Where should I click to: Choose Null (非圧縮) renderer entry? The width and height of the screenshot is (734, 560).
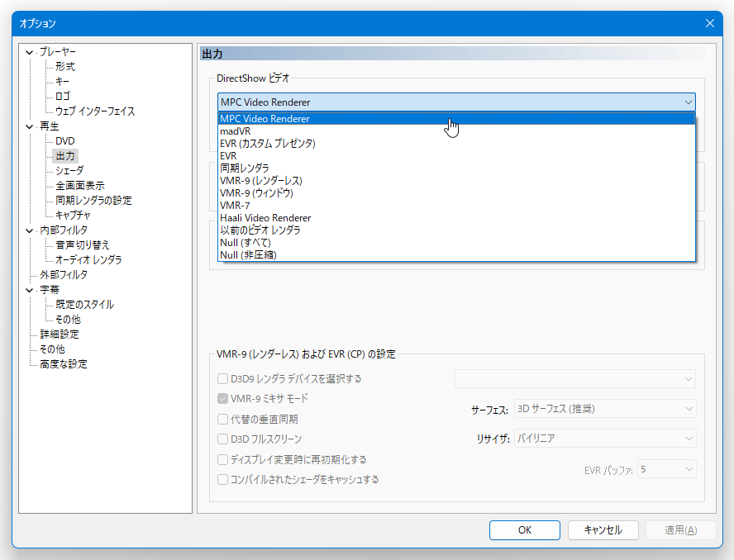pyautogui.click(x=456, y=255)
